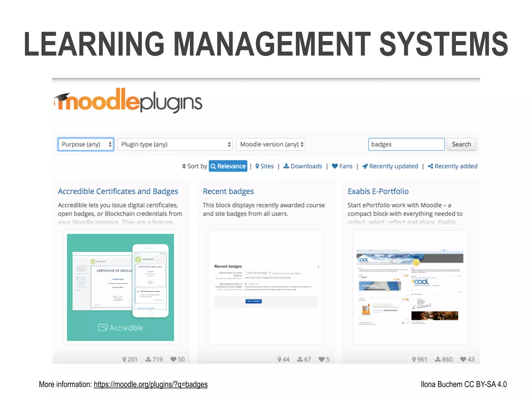This screenshot has height=399, width=532.
Task: Click the sites pin icon showing 44
Action: [x=280, y=359]
